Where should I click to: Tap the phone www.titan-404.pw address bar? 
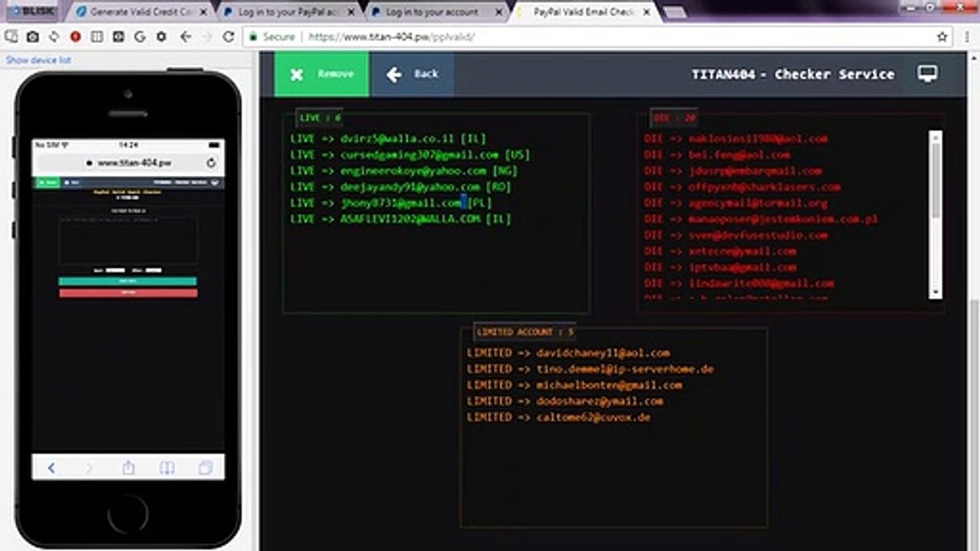point(129,163)
